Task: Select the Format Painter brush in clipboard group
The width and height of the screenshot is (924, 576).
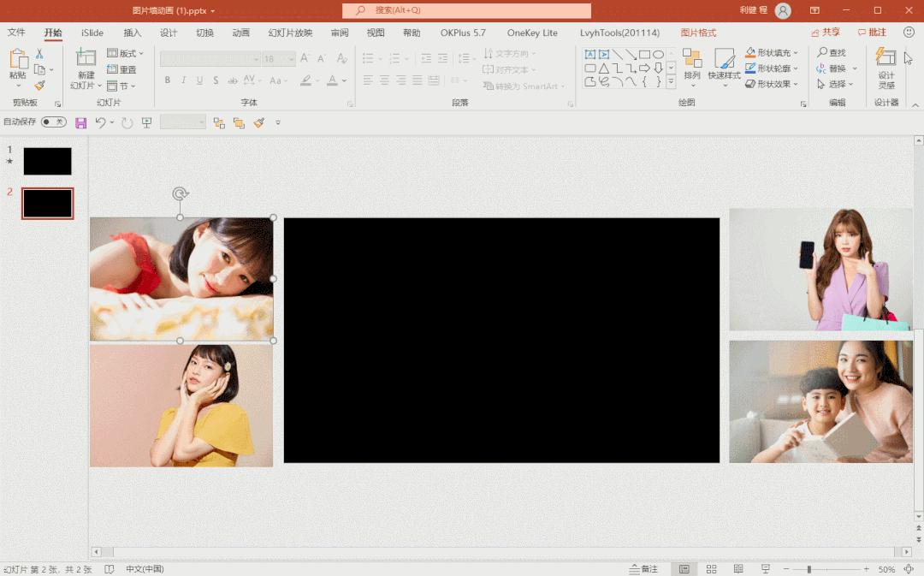Action: [x=39, y=86]
